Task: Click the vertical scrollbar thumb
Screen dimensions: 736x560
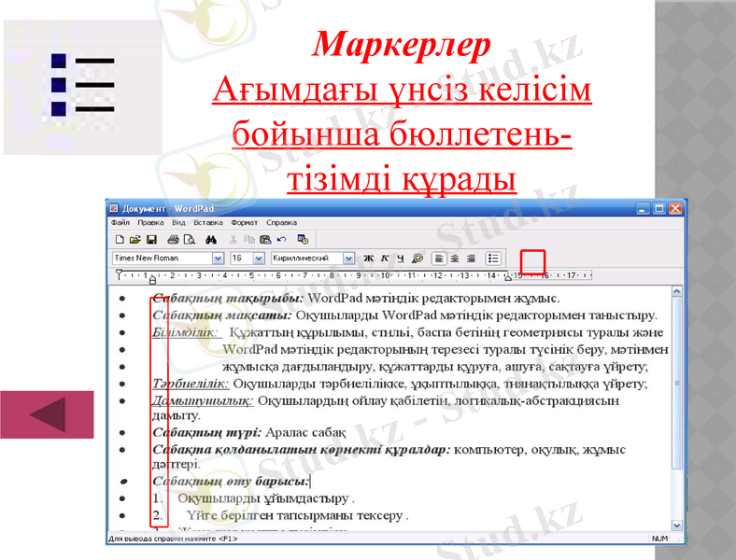Action: [x=677, y=383]
